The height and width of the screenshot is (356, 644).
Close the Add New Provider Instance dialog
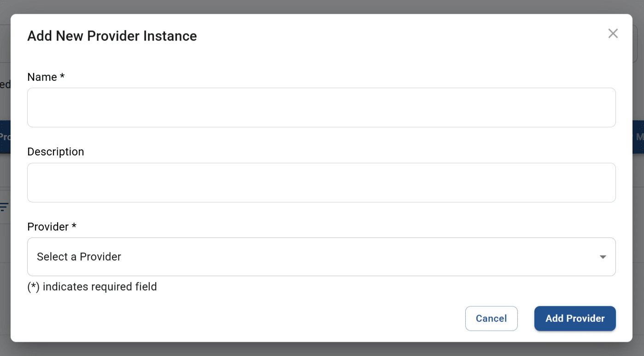[x=613, y=34]
